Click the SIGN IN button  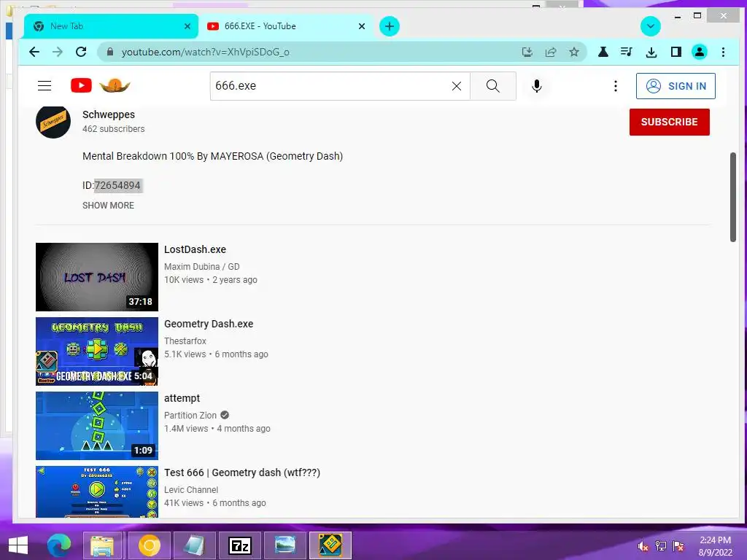tap(676, 86)
